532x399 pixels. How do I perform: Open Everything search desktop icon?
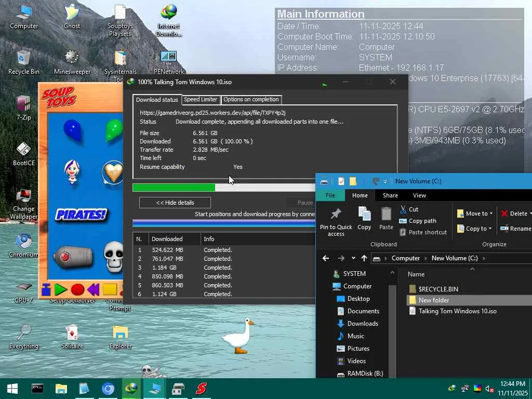coord(24,337)
